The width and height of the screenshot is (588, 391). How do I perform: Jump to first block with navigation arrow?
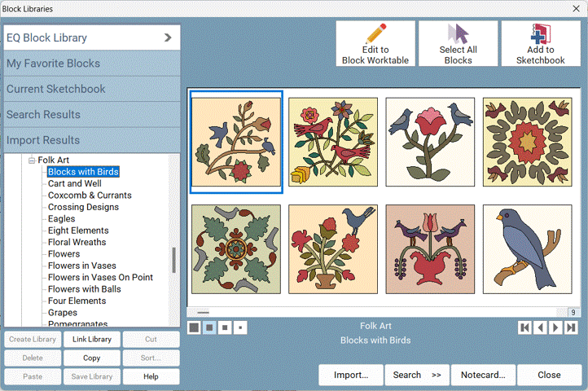525,327
